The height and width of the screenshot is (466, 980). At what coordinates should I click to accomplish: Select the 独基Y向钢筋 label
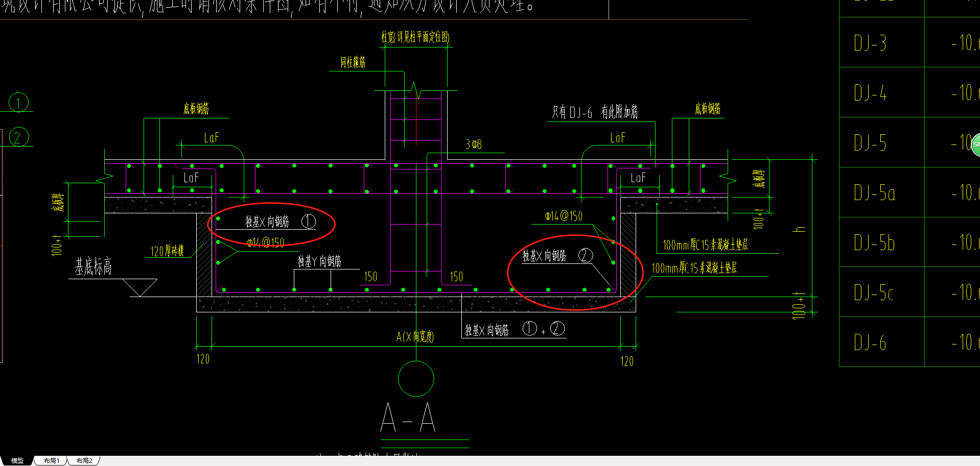coord(319,261)
